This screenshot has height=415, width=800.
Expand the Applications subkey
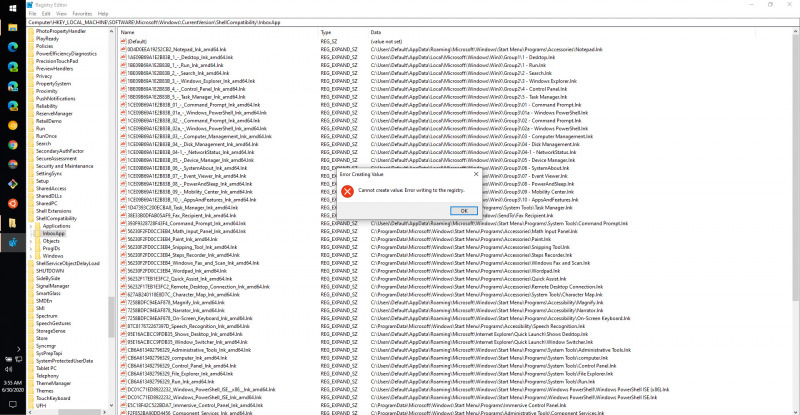tap(31, 226)
